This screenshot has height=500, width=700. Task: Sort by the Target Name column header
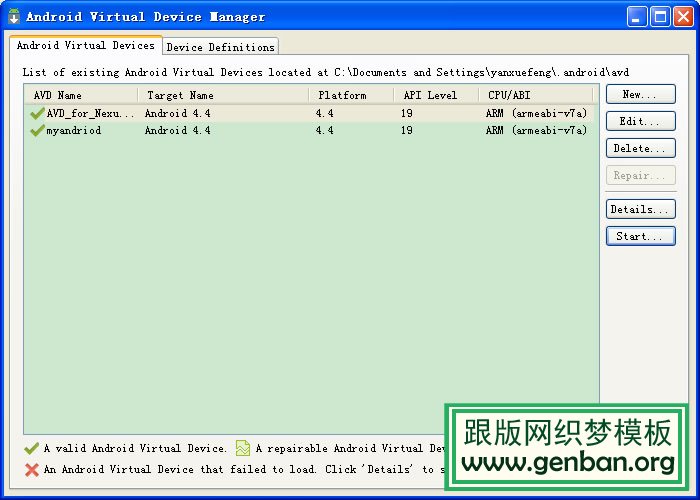tap(224, 95)
